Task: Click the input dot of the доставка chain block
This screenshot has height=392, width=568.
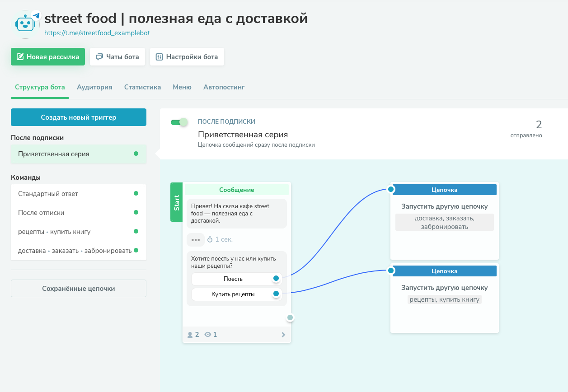Action: 391,189
